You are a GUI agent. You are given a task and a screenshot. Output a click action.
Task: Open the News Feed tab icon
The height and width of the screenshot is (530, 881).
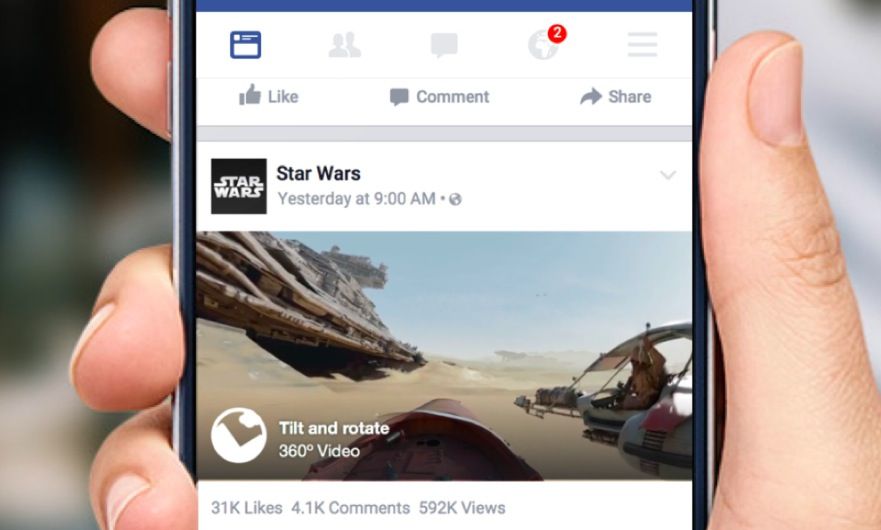246,45
